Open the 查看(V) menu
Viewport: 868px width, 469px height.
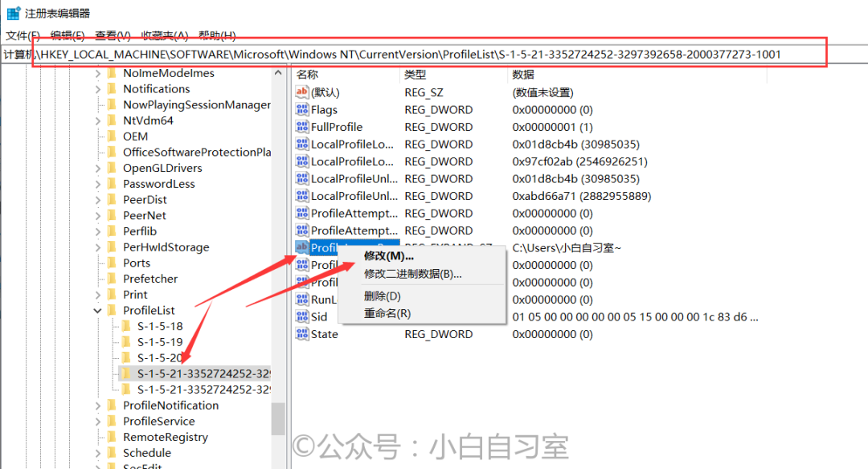(113, 36)
